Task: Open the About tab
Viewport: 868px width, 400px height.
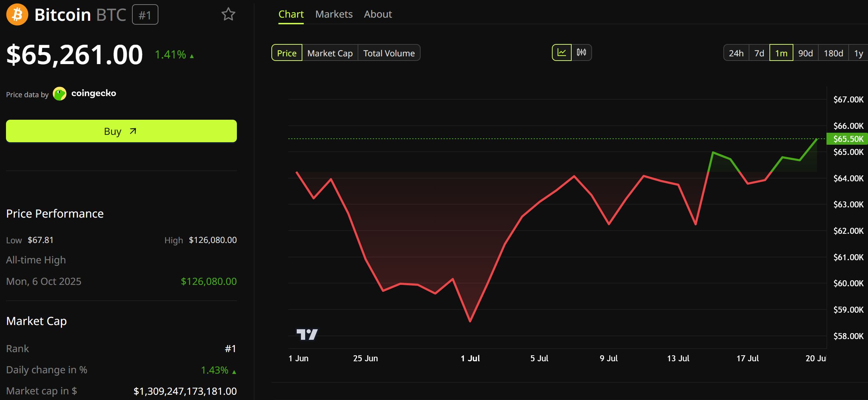Action: pyautogui.click(x=378, y=14)
